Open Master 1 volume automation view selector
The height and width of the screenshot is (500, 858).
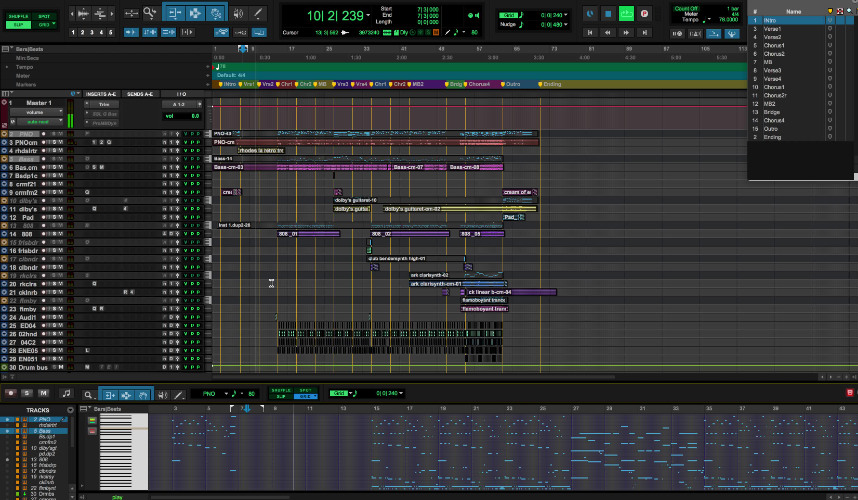click(x=37, y=112)
